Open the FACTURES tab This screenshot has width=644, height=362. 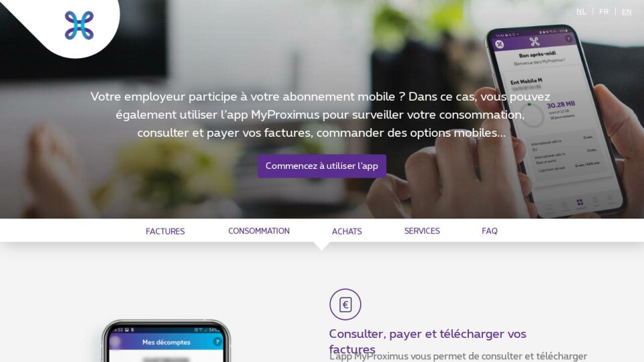[165, 231]
